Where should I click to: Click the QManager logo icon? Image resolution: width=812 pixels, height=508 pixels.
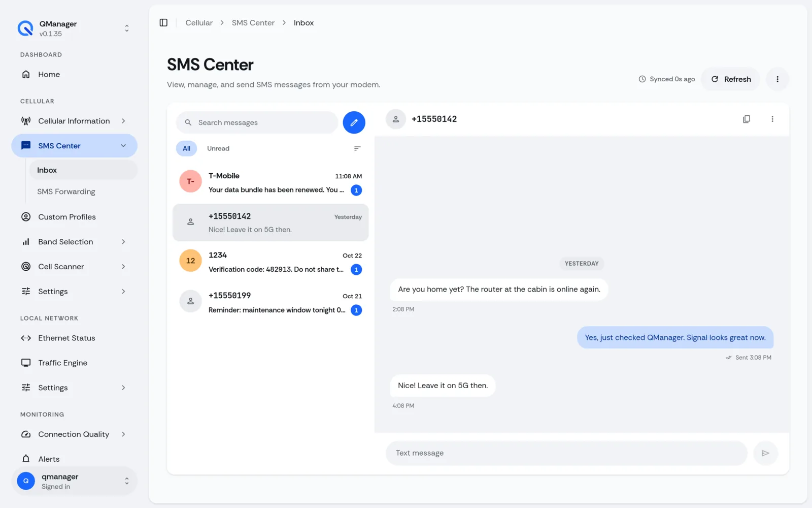[x=25, y=28]
